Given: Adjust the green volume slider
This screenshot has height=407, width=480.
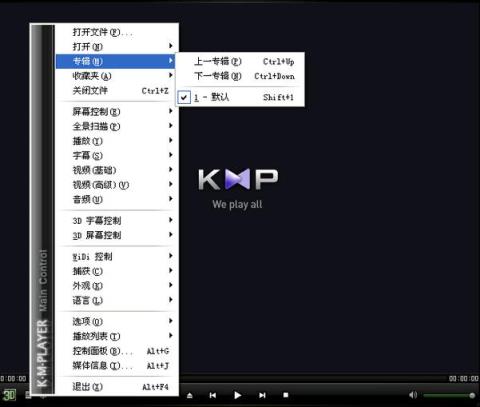Looking at the screenshot, I should point(449,396).
